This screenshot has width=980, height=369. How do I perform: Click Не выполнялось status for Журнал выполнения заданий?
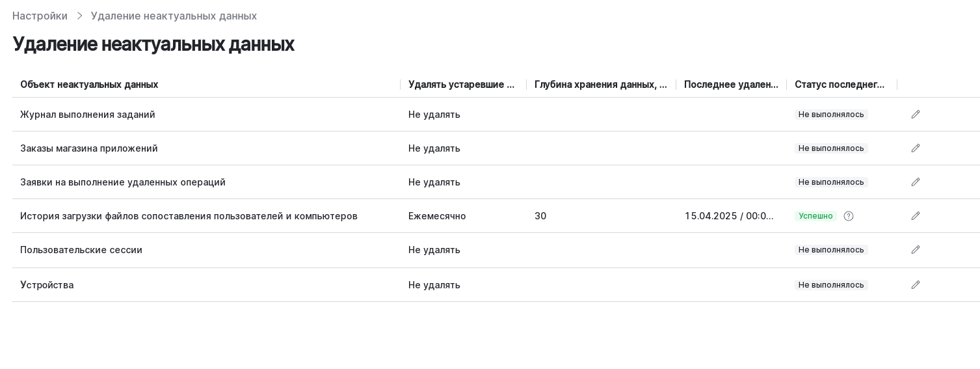pyautogui.click(x=831, y=115)
